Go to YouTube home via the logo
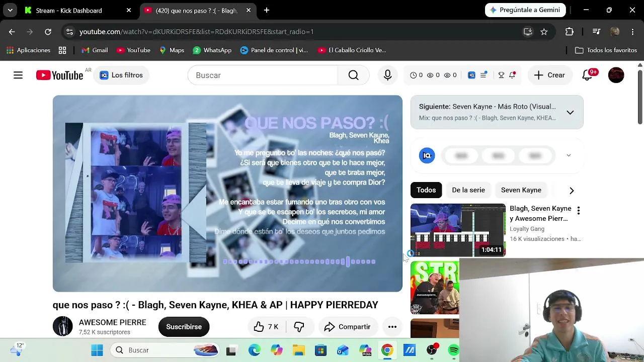644x362 pixels. pos(59,75)
